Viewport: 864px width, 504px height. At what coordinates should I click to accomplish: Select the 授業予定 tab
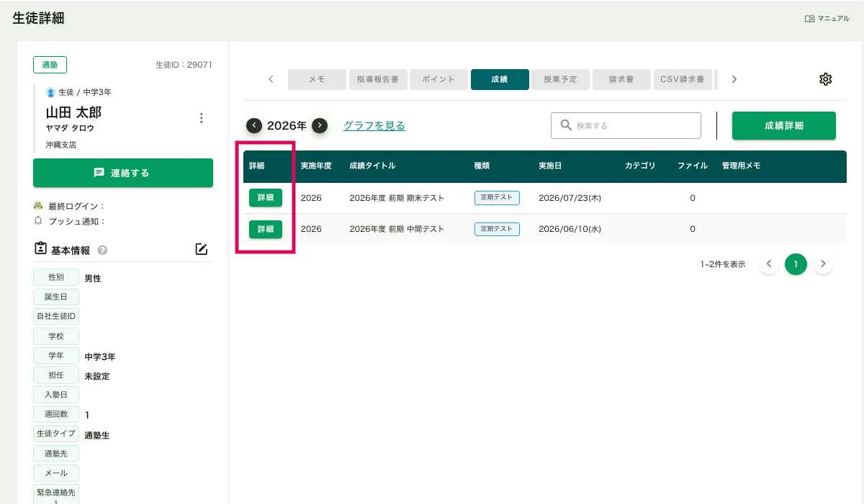[x=560, y=79]
